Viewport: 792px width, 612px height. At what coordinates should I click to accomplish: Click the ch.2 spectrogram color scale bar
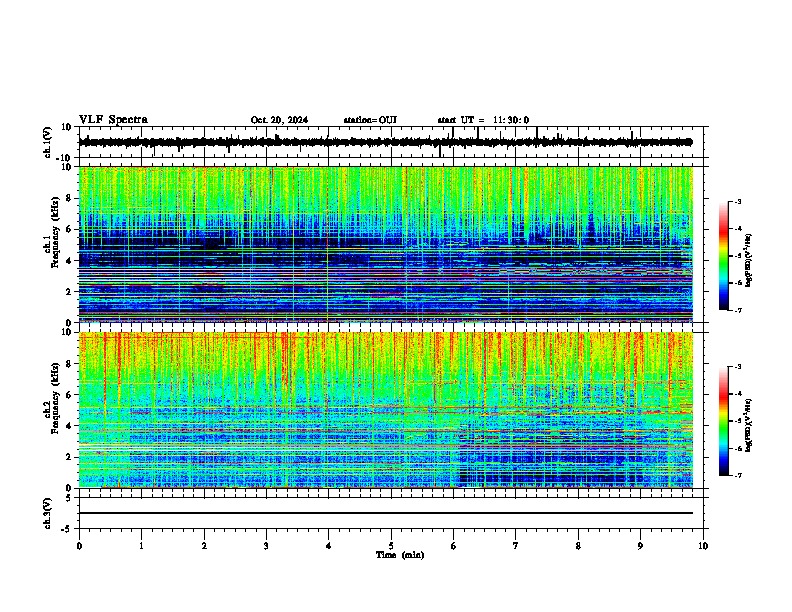pos(724,421)
